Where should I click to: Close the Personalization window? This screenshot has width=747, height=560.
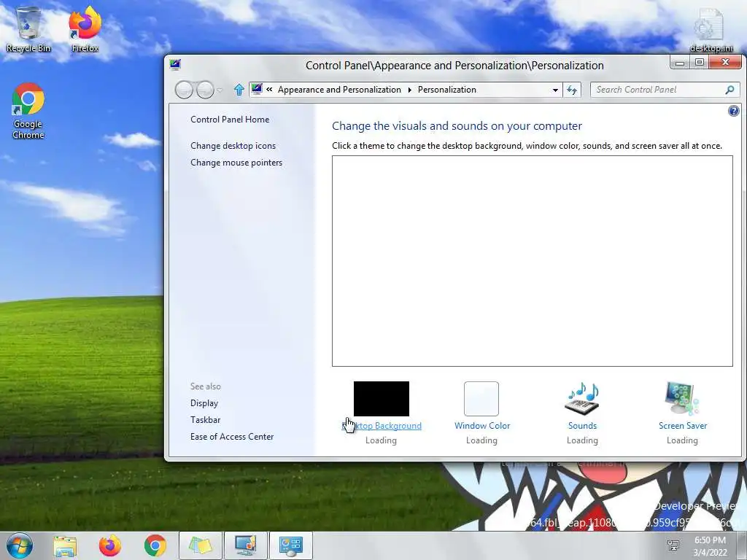(726, 63)
